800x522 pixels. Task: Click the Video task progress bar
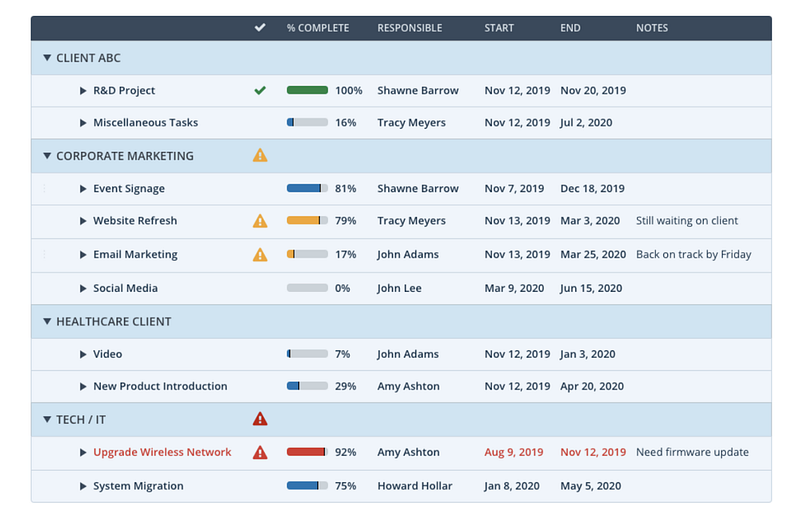click(x=307, y=354)
